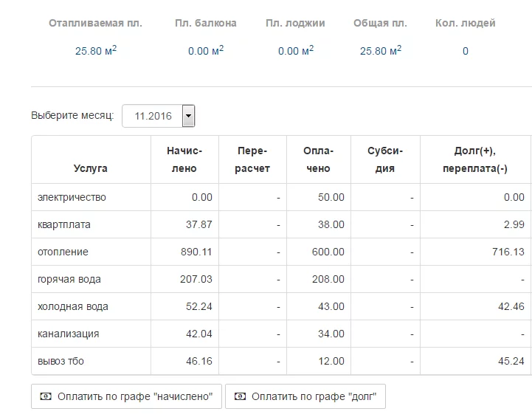Select the "горячая вода" service row label
This screenshot has height=417, width=532.
click(x=69, y=279)
